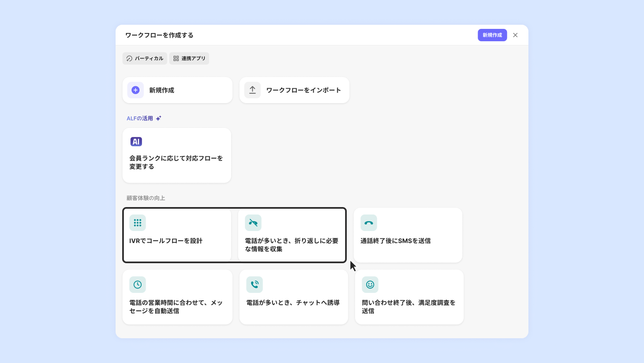Click the IVR keypad dots icon

(137, 223)
